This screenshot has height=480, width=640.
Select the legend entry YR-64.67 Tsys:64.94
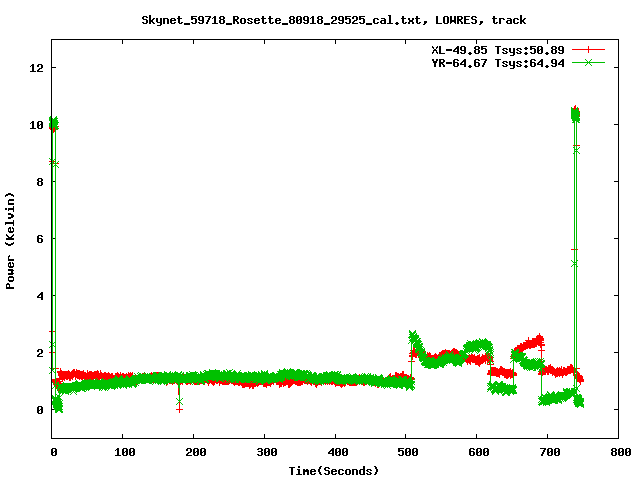coord(498,63)
